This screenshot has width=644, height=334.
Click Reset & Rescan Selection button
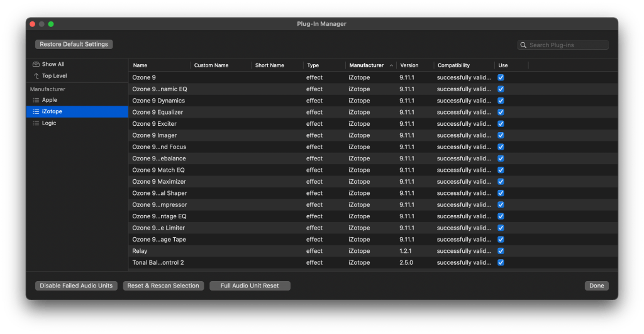tap(163, 286)
